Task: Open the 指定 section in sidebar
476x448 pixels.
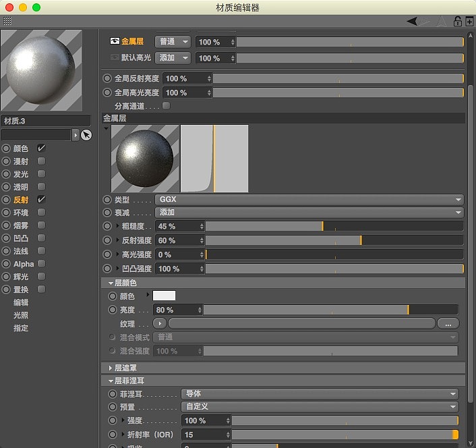Action: [21, 328]
